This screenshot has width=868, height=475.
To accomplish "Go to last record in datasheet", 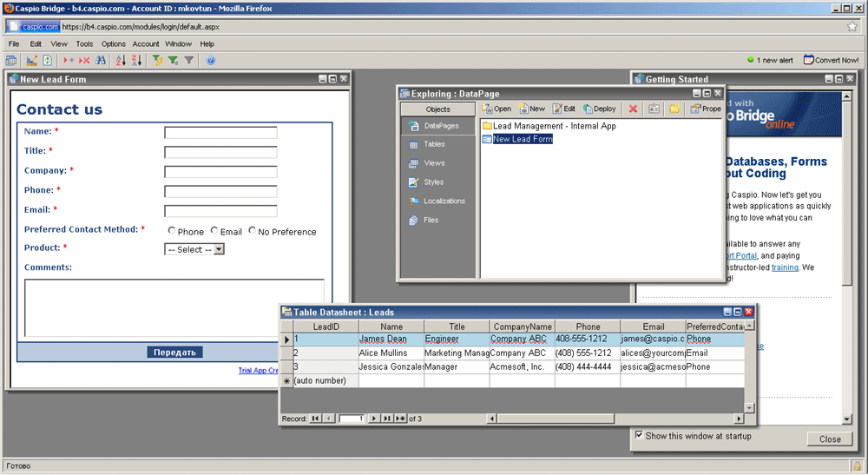I will [387, 419].
